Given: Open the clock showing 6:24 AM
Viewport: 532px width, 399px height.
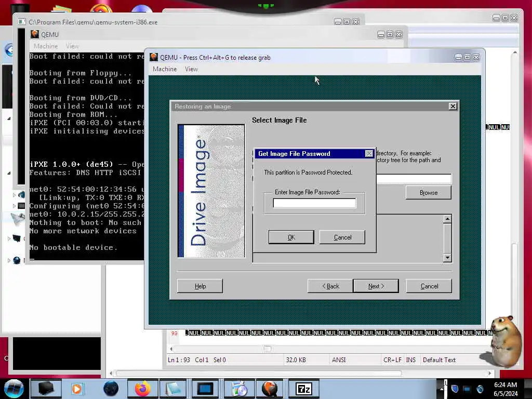Looking at the screenshot, I should coord(505,389).
